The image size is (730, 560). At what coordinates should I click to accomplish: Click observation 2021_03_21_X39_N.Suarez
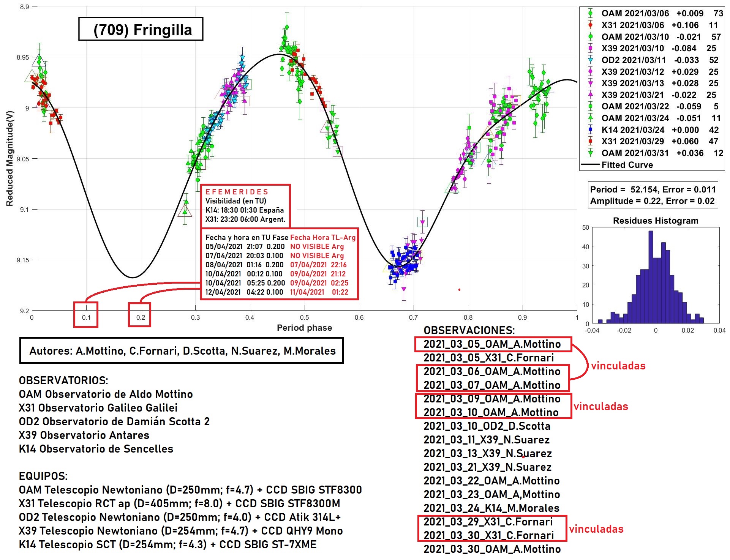(488, 467)
